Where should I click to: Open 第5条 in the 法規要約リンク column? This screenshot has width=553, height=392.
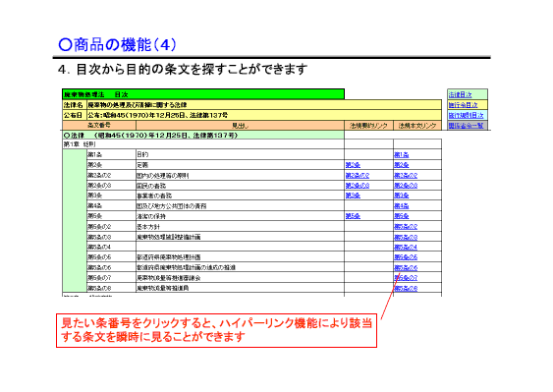coord(353,216)
